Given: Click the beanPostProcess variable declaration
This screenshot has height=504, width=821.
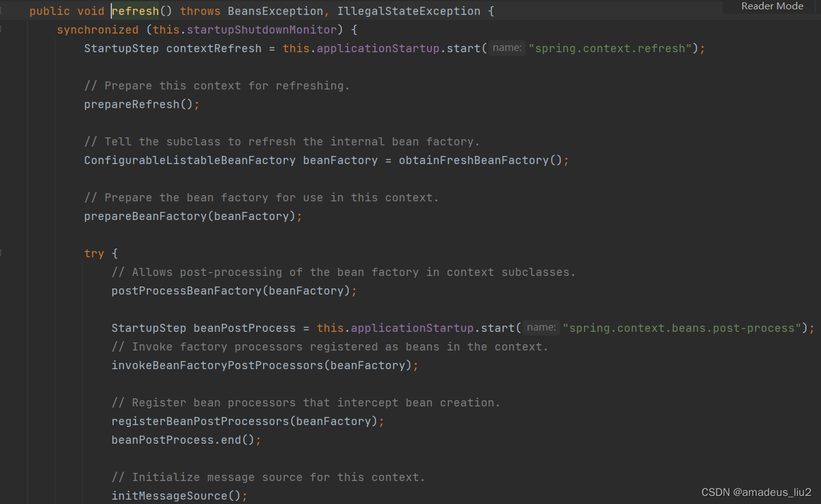Looking at the screenshot, I should (244, 328).
